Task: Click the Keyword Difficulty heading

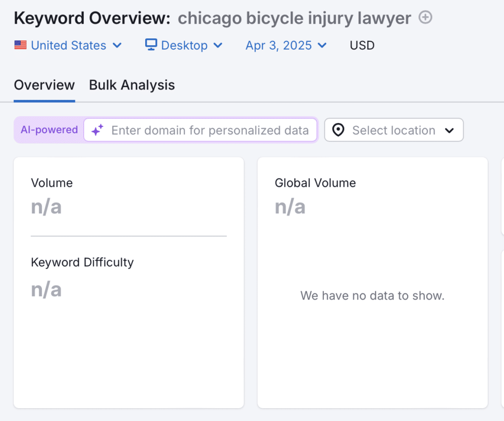Action: (x=82, y=262)
